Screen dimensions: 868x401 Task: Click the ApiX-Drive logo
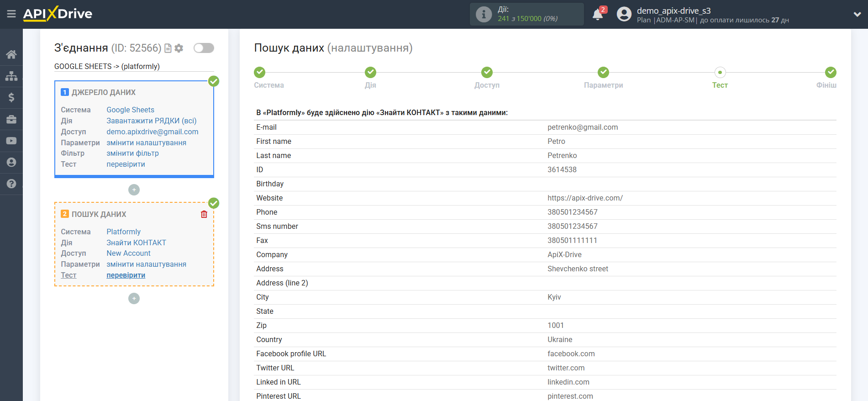[x=58, y=14]
